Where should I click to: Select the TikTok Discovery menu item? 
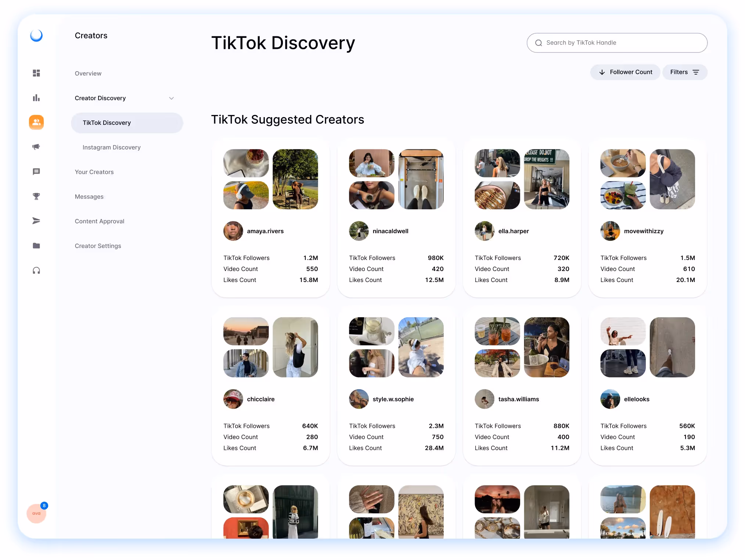coord(107,123)
